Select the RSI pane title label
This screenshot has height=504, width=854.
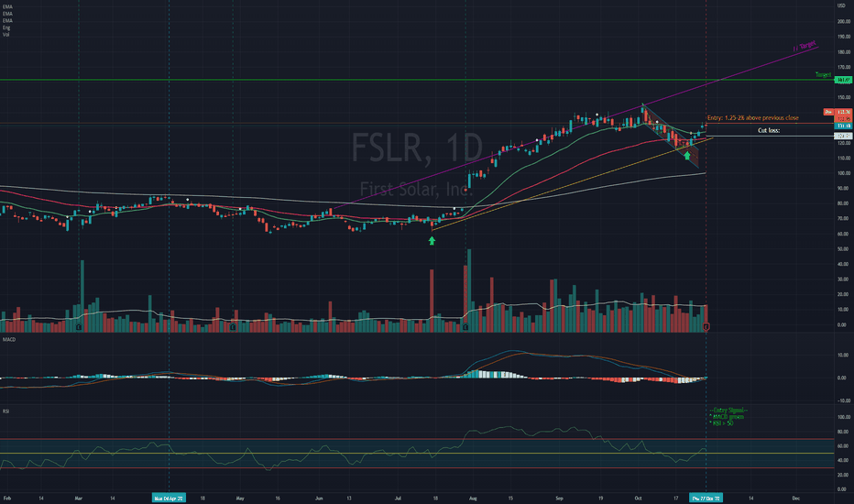5,411
